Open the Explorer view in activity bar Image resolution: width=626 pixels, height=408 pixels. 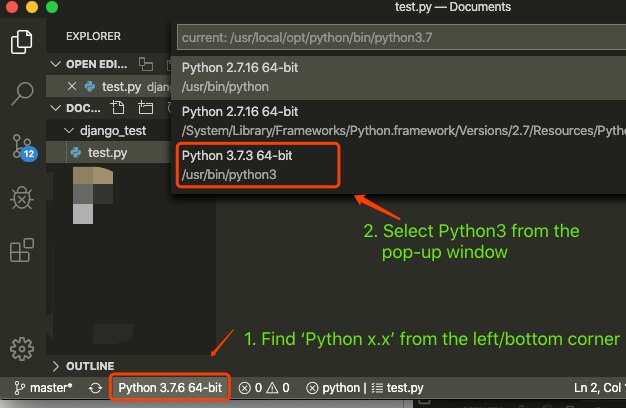pyautogui.click(x=22, y=42)
